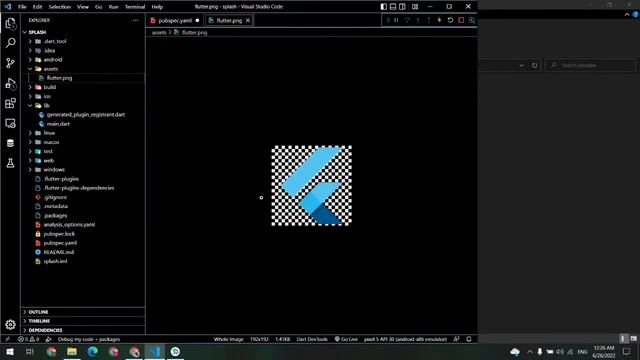Trigger Flutter Hot Reload lightning icon
Screen dimensions: 640x360
(439, 20)
